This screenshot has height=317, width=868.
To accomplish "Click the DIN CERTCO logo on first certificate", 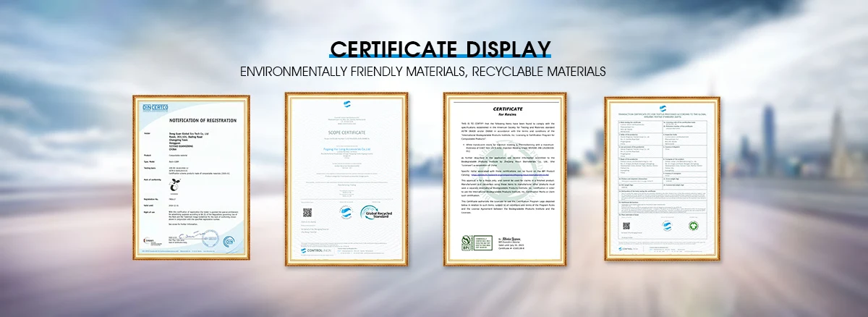I will [155, 107].
